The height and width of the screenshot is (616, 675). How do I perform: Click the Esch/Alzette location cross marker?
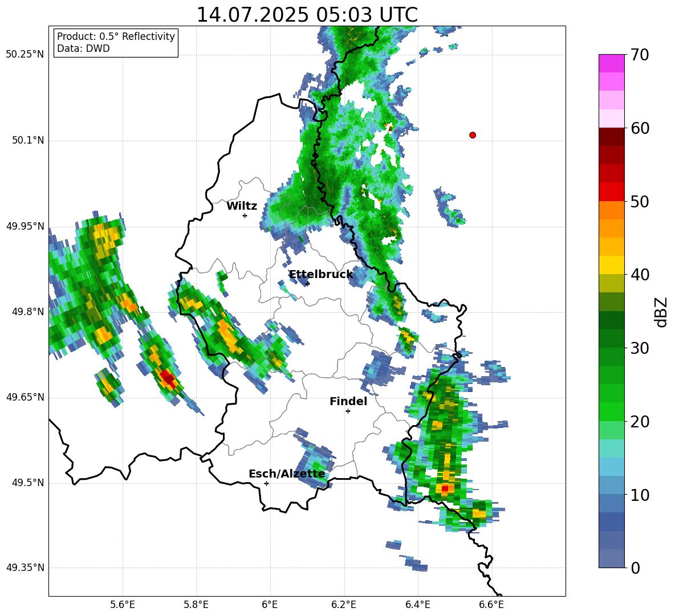pyautogui.click(x=266, y=483)
